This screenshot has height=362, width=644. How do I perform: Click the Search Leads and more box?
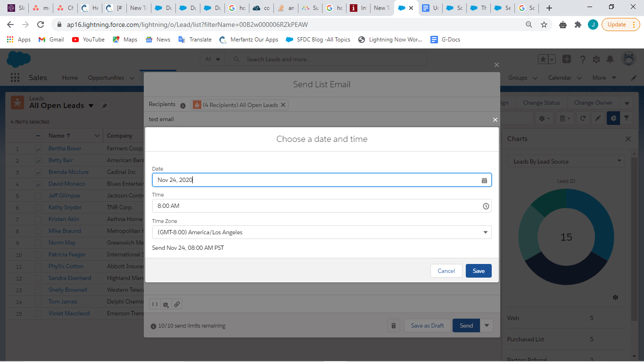(326, 59)
